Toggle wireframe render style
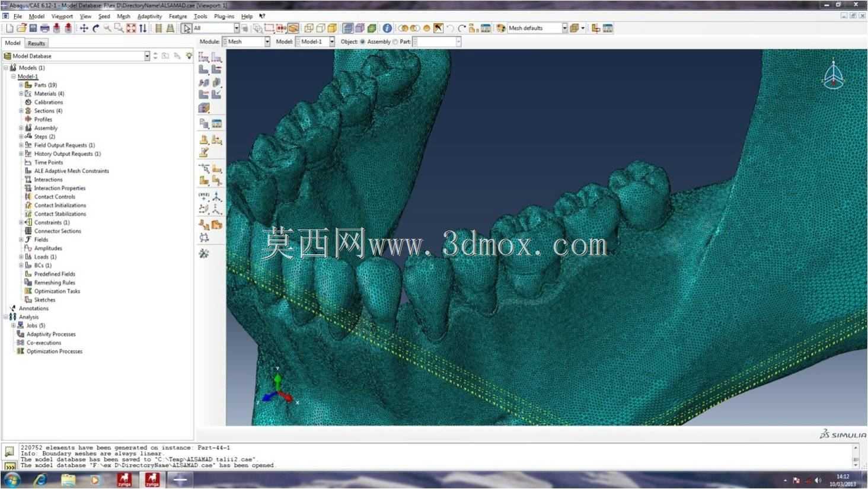868x489 pixels. tap(309, 28)
